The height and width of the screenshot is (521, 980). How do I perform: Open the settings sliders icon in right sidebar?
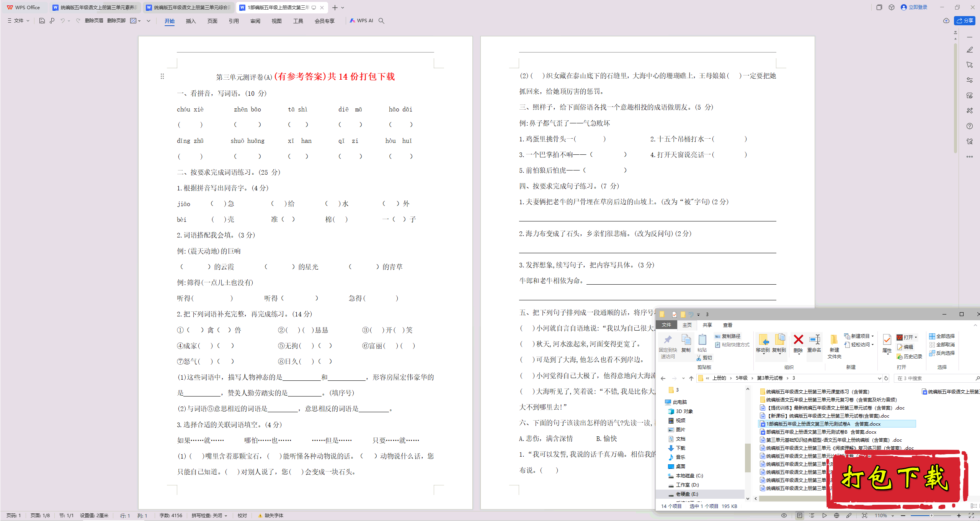tap(970, 80)
